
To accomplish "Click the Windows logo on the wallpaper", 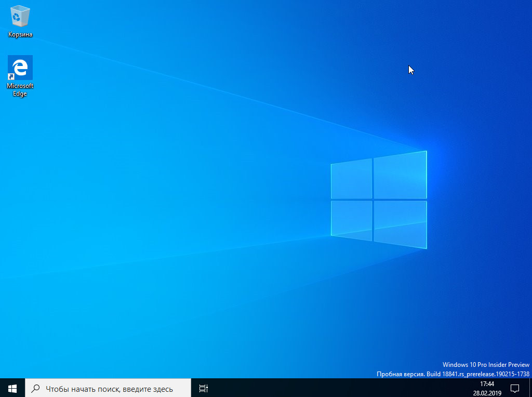I will [x=379, y=200].
